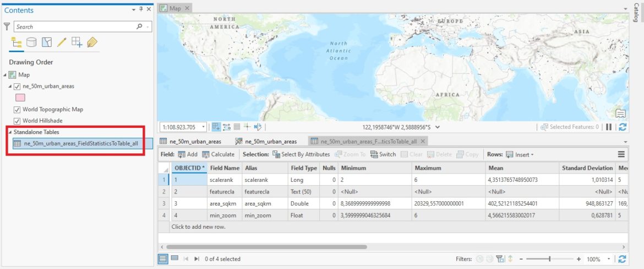Select List By Snapping grid icon

click(x=77, y=42)
